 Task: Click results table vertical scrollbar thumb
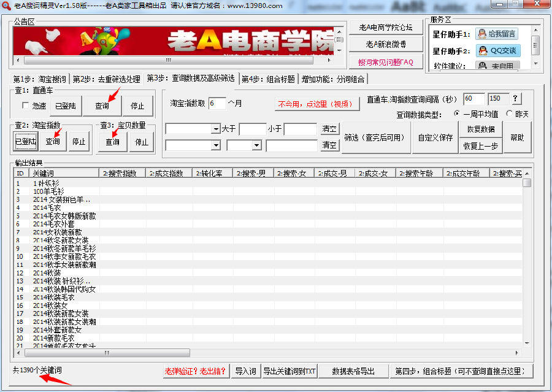point(527,183)
